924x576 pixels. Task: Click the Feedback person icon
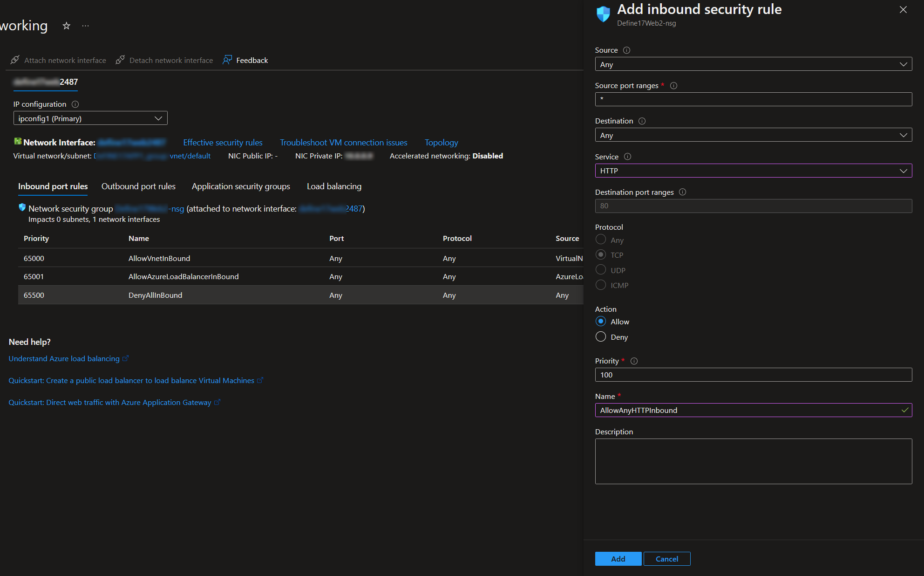227,60
